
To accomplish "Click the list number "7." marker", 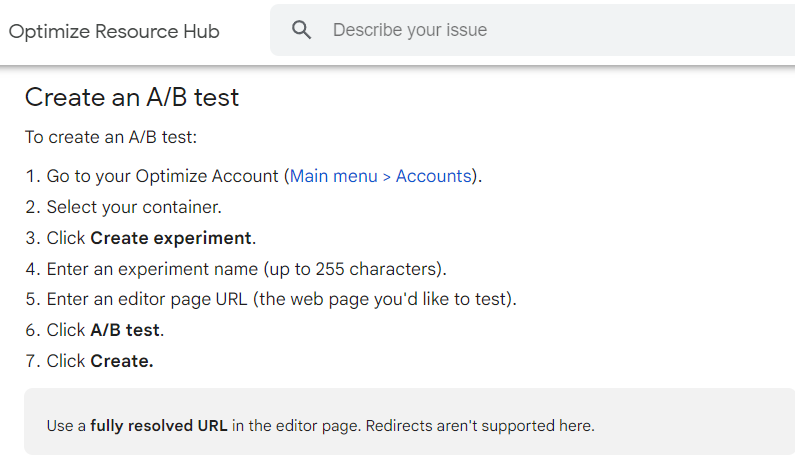I will [x=33, y=361].
